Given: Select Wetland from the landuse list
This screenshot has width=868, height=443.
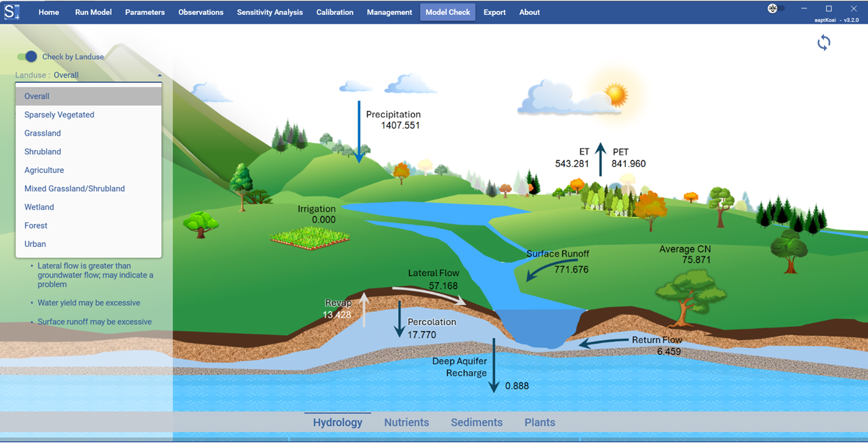Looking at the screenshot, I should coord(39,207).
